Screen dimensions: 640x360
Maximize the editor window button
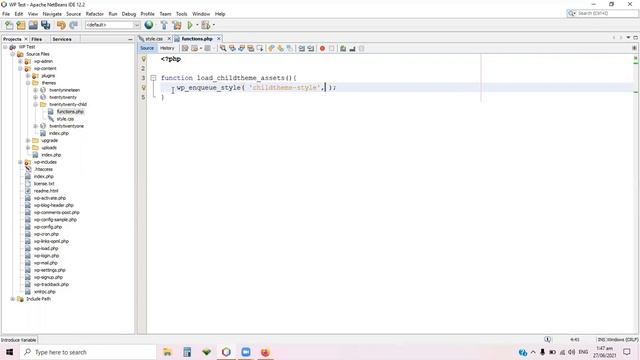[635, 38]
